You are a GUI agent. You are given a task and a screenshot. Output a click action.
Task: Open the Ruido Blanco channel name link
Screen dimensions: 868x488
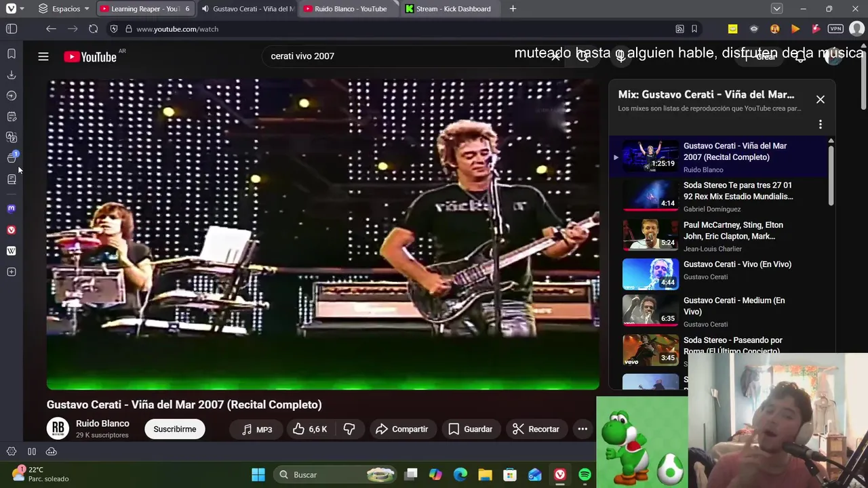[102, 424]
